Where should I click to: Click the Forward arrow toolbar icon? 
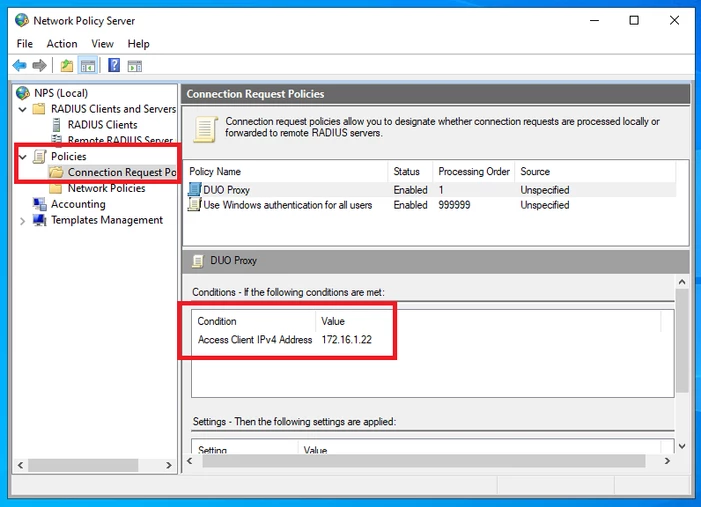[39, 66]
